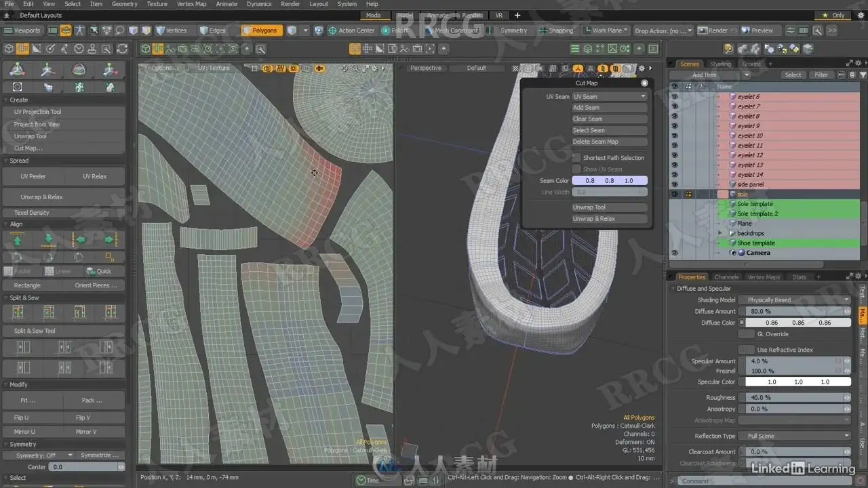Select the Align Right arrow icon

(x=110, y=239)
